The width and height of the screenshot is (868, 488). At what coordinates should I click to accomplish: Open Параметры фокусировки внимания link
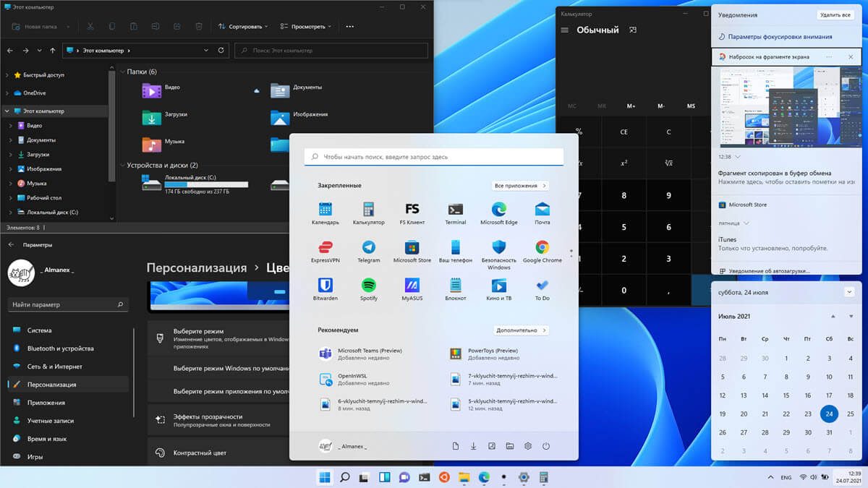coord(780,37)
